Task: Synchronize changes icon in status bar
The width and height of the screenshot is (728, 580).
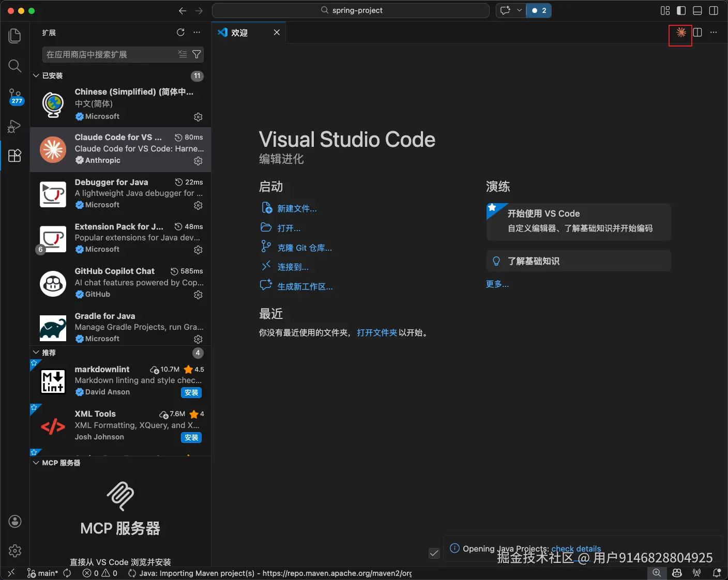Action: 67,573
